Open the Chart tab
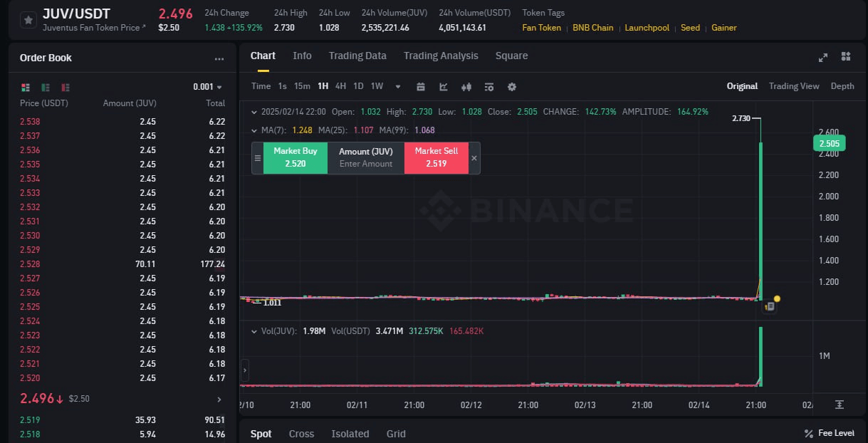The height and width of the screenshot is (443, 868). (263, 56)
